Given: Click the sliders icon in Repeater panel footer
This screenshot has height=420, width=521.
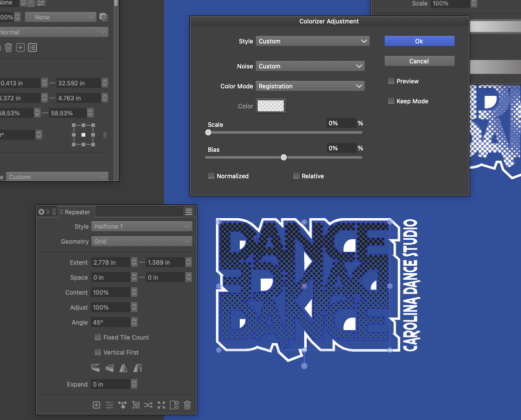Looking at the screenshot, I should (109, 405).
